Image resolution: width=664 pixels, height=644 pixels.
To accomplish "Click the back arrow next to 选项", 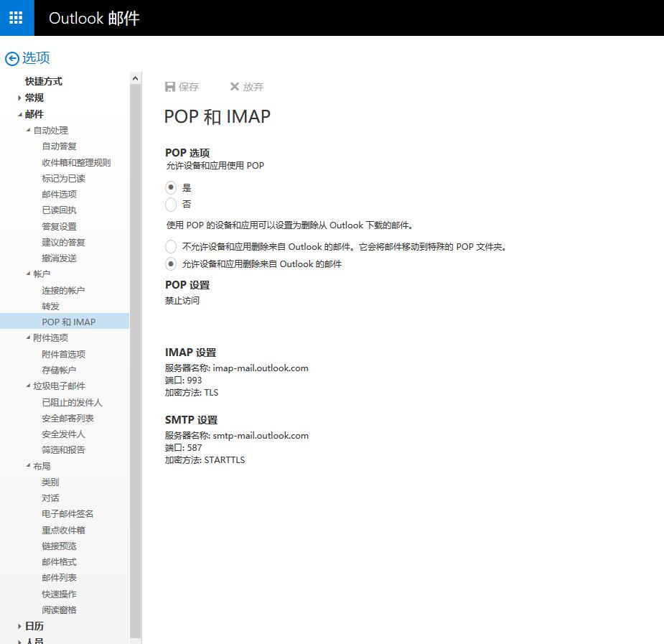I will 12,58.
